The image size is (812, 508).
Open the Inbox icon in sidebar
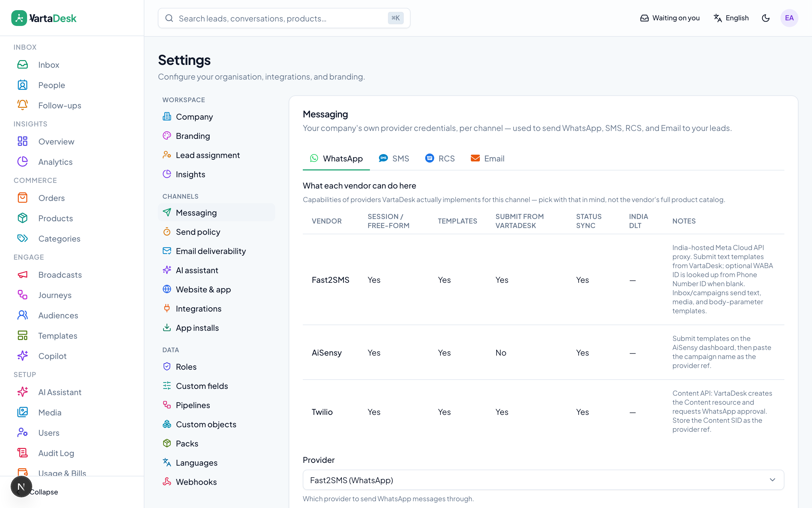click(x=23, y=65)
